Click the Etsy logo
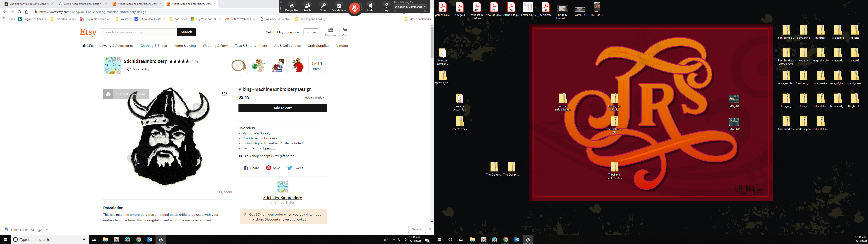This screenshot has height=244, width=868. click(x=88, y=32)
